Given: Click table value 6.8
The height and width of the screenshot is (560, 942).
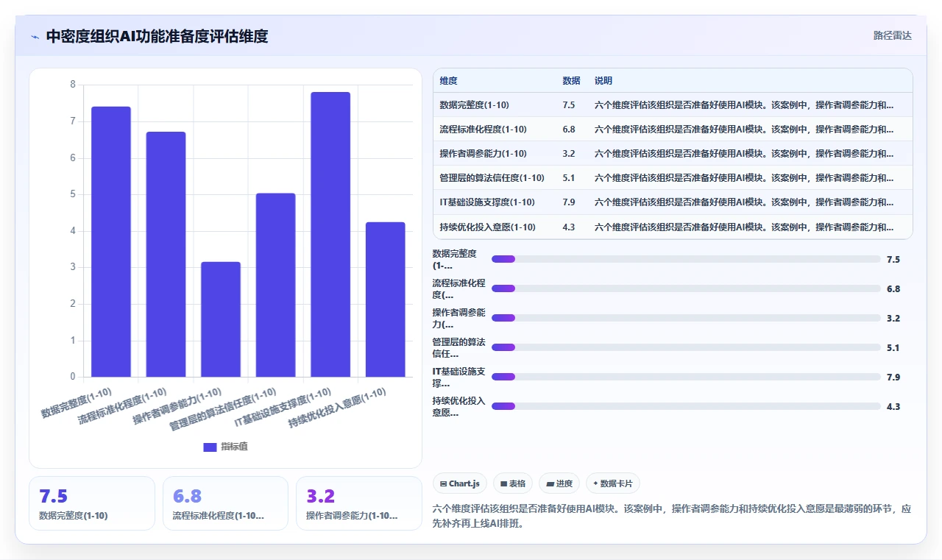Looking at the screenshot, I should 568,130.
